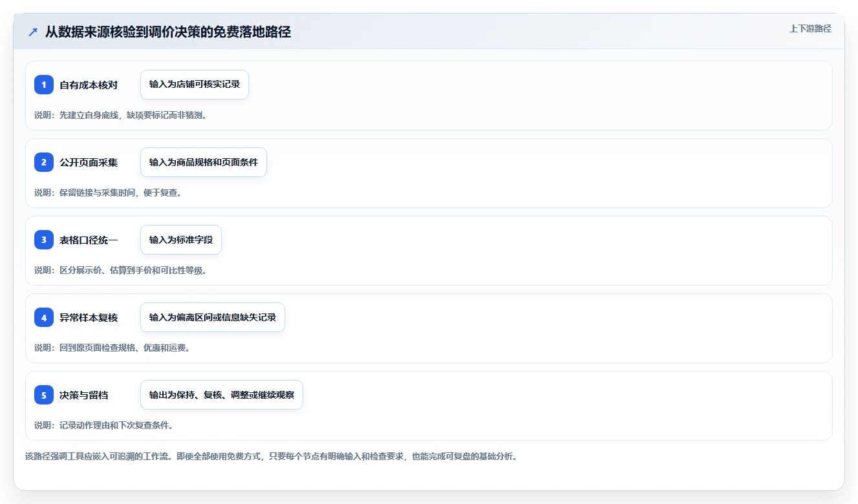This screenshot has width=858, height=504.
Task: Click the note 区分展示价、估算到手价和可比性等级
Action: pos(120,270)
